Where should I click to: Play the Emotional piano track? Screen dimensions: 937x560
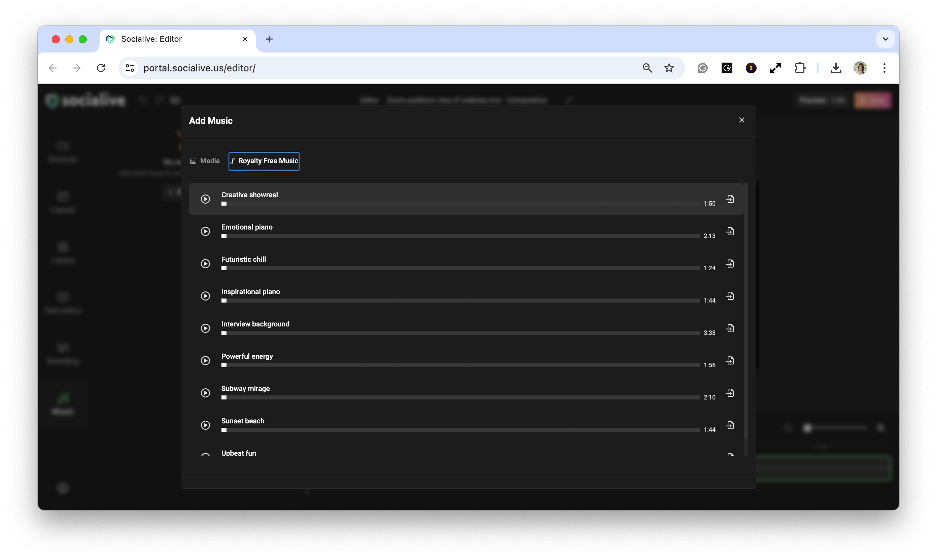point(205,231)
